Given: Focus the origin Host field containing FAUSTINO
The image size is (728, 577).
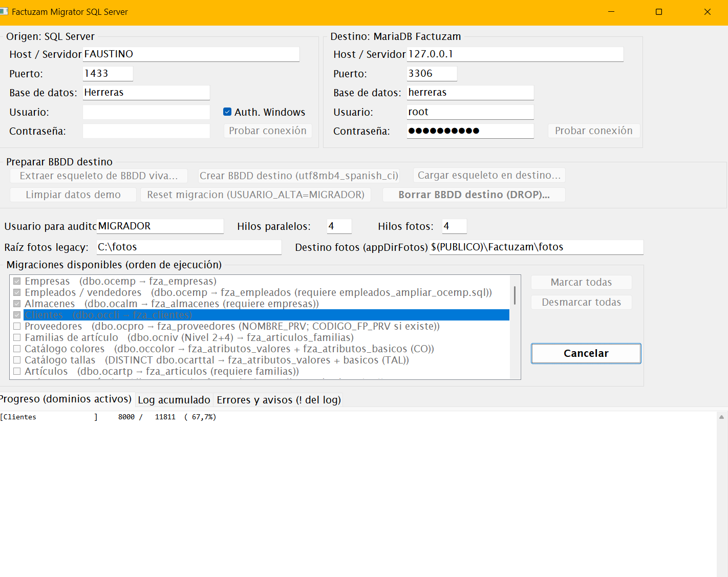Looking at the screenshot, I should [x=191, y=54].
